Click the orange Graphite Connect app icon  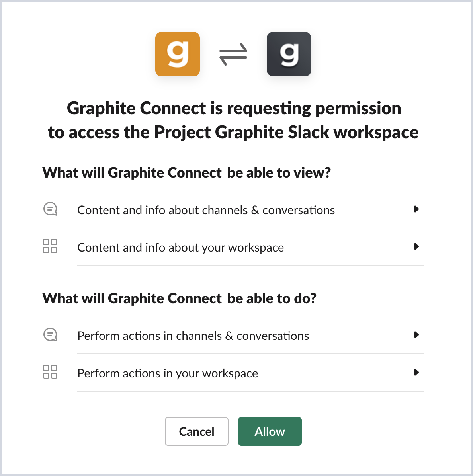pyautogui.click(x=178, y=54)
